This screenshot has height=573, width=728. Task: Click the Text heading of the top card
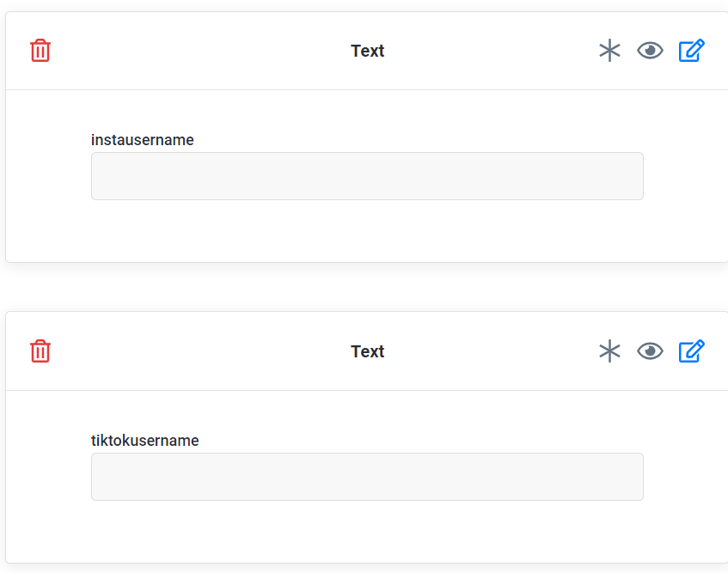(x=367, y=51)
